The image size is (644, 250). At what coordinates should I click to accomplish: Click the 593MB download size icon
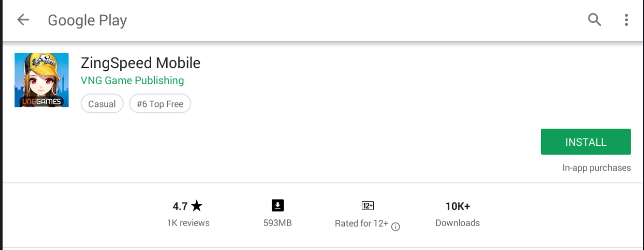[277, 206]
